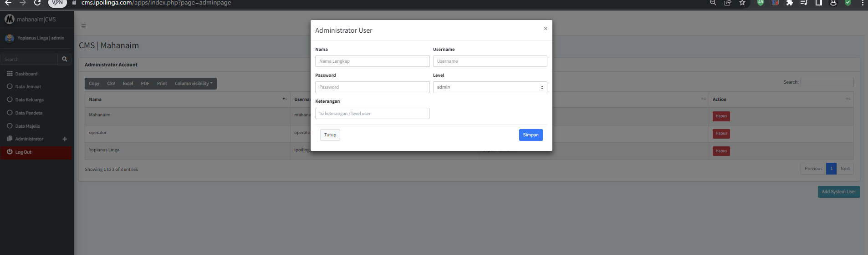
Task: Click the share page icon
Action: (x=728, y=3)
